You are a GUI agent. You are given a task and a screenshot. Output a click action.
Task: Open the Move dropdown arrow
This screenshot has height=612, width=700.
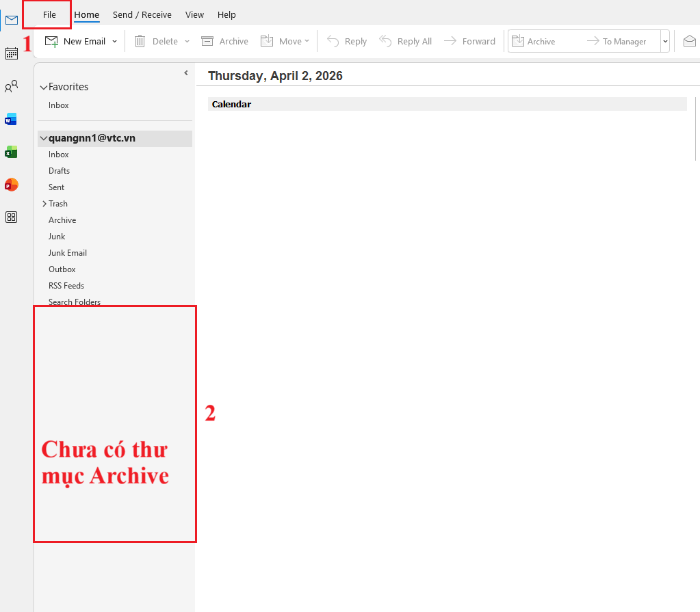point(307,41)
